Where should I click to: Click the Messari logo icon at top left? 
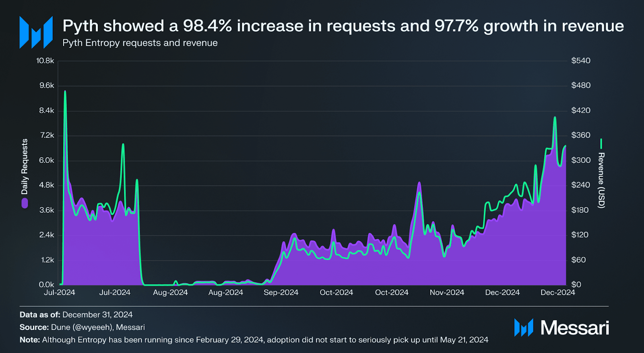click(36, 33)
